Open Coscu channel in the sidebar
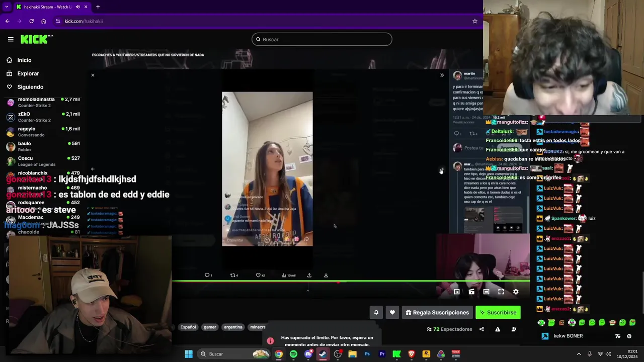Viewport: 644px width, 362px height. tap(43, 161)
